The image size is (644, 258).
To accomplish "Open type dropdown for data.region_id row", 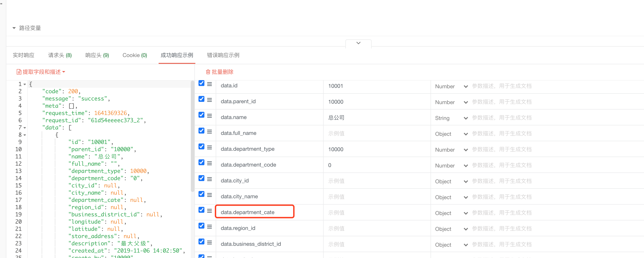I will point(451,229).
